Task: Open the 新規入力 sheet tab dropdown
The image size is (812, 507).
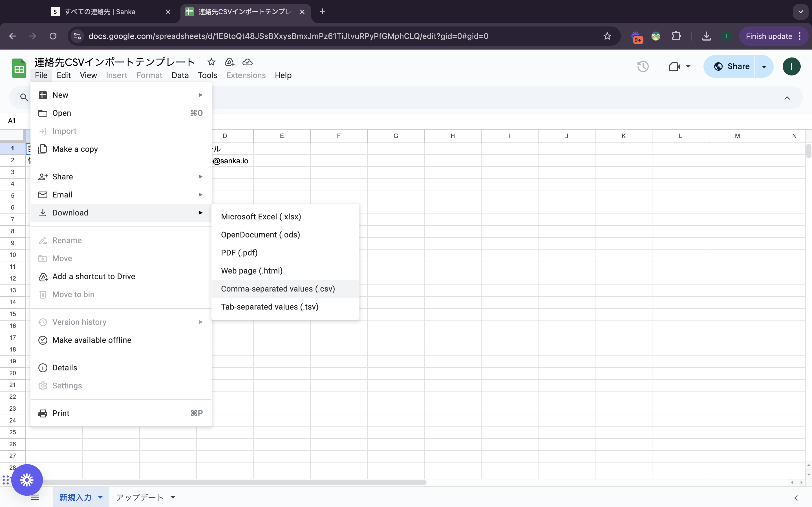Action: click(x=100, y=497)
